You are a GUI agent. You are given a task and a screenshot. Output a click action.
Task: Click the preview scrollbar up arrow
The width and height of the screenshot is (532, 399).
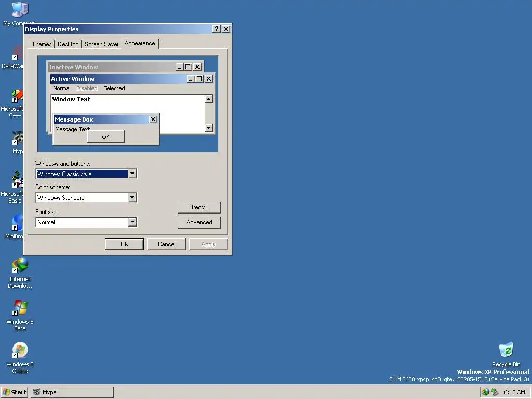click(209, 99)
